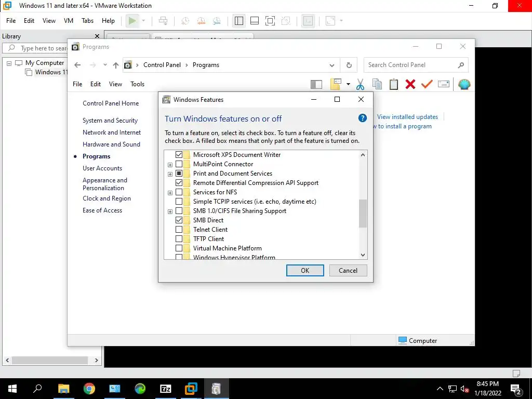Go back in Control Panel navigation

coord(77,65)
